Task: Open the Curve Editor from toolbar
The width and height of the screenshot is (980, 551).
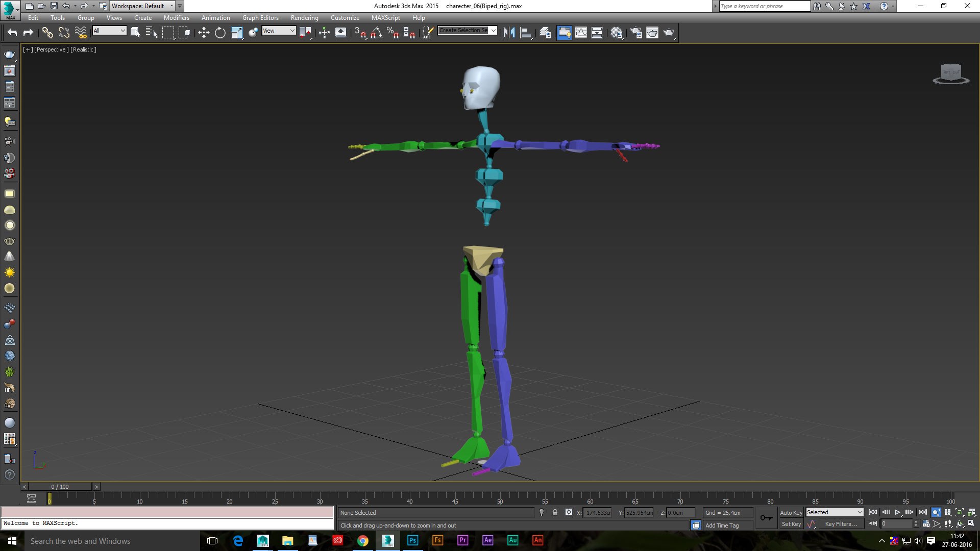Action: (581, 33)
